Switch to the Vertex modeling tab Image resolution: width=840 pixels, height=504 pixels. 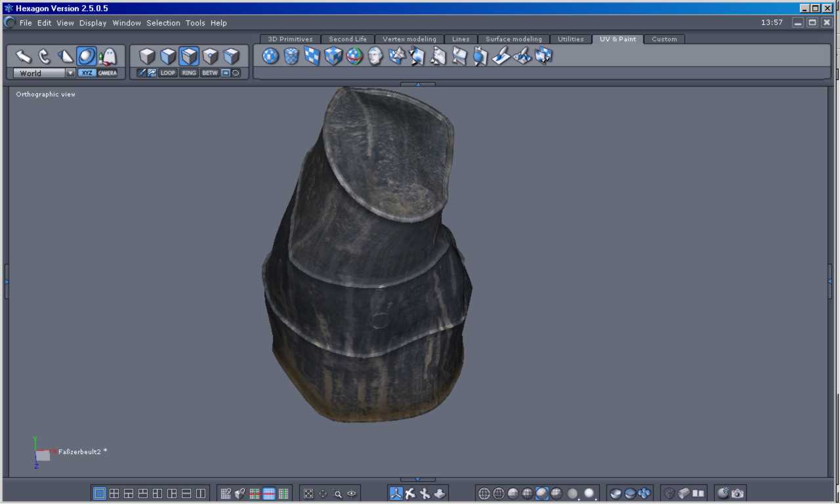409,39
